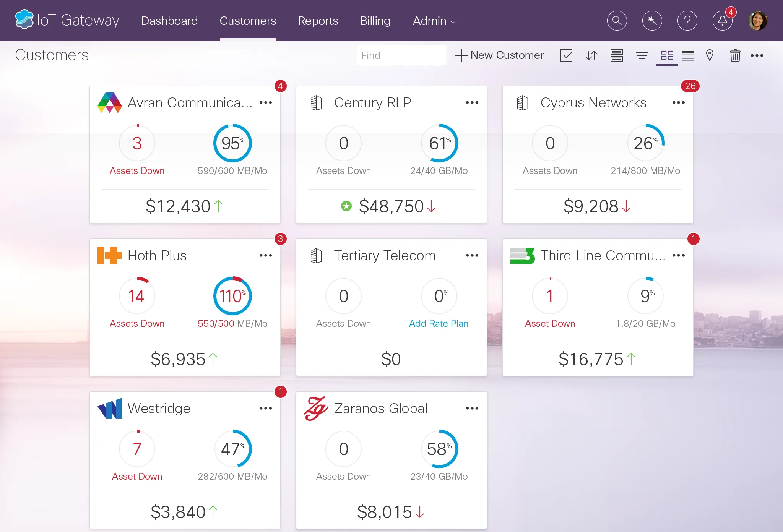Screen dimensions: 783x532
Task: Click the magic wand pin icon
Action: tap(652, 21)
